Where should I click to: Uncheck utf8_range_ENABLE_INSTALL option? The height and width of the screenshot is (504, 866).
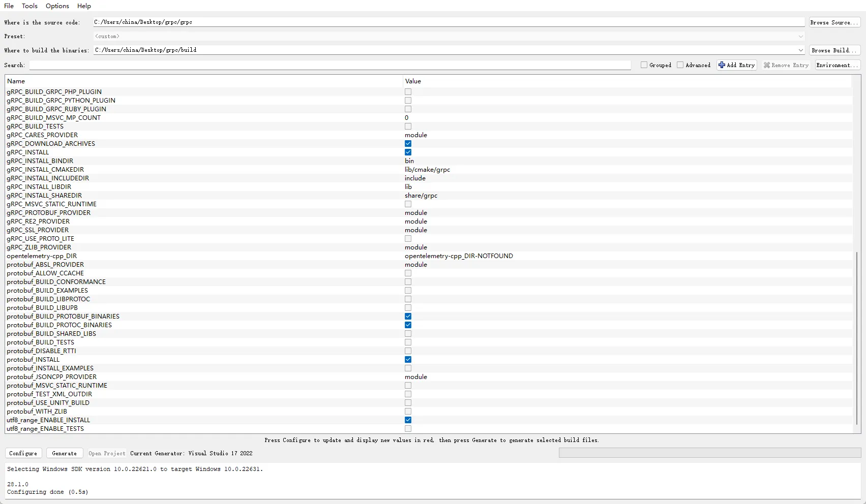pyautogui.click(x=408, y=420)
